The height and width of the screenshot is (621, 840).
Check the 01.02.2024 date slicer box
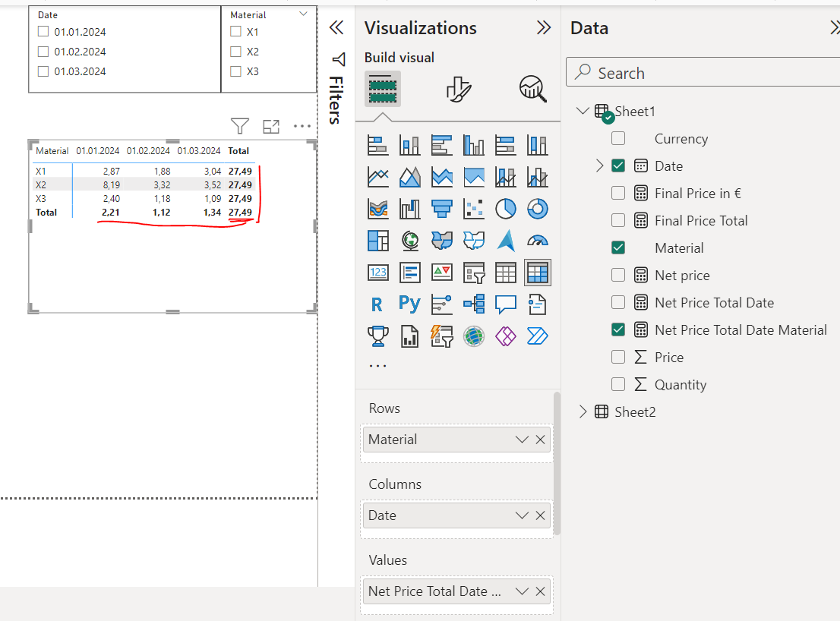coord(43,52)
